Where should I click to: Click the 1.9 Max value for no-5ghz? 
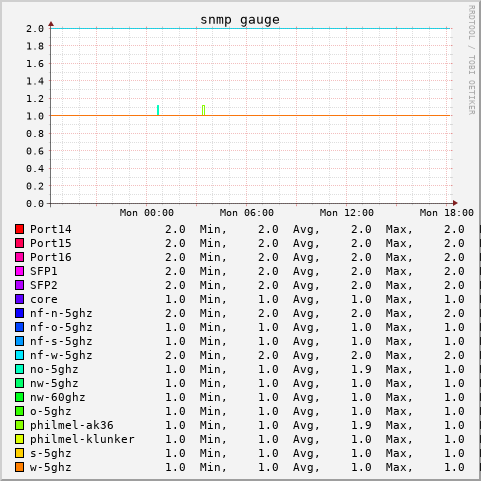click(x=361, y=369)
